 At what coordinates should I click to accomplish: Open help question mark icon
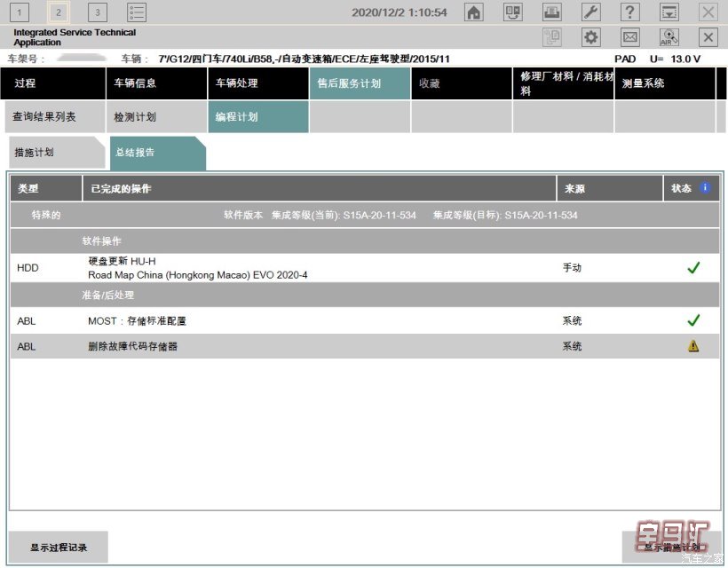[630, 12]
